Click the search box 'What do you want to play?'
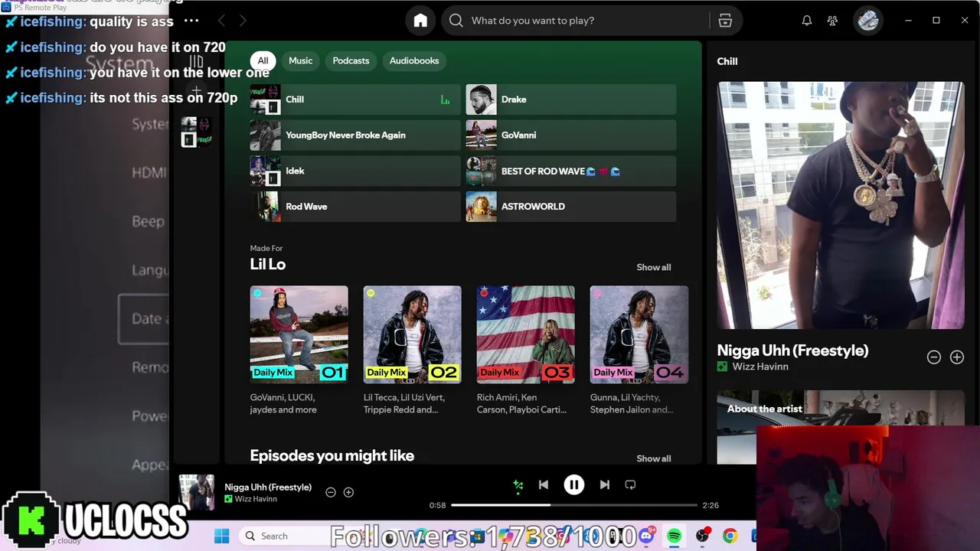 click(x=575, y=21)
